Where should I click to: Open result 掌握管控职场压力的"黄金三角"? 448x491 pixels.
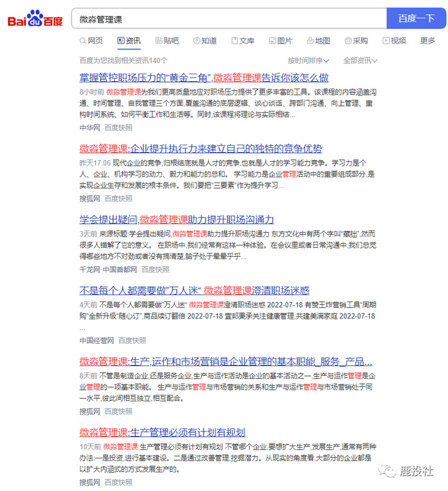coord(204,77)
